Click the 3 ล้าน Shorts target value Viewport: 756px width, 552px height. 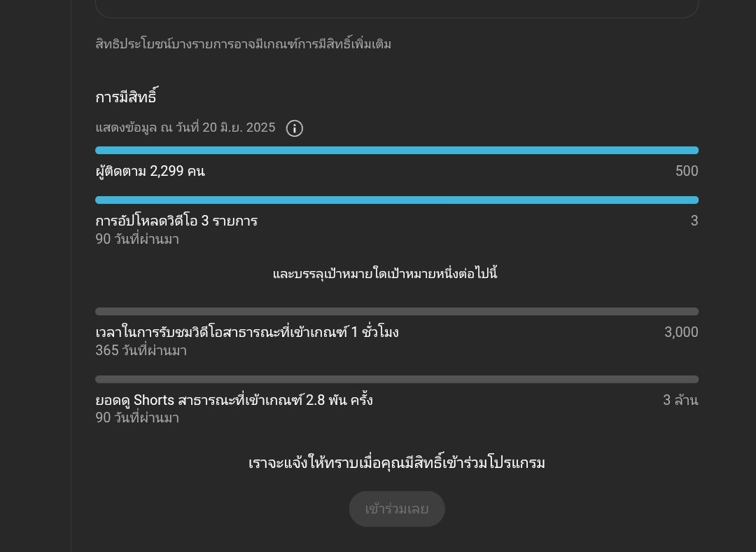pyautogui.click(x=680, y=401)
